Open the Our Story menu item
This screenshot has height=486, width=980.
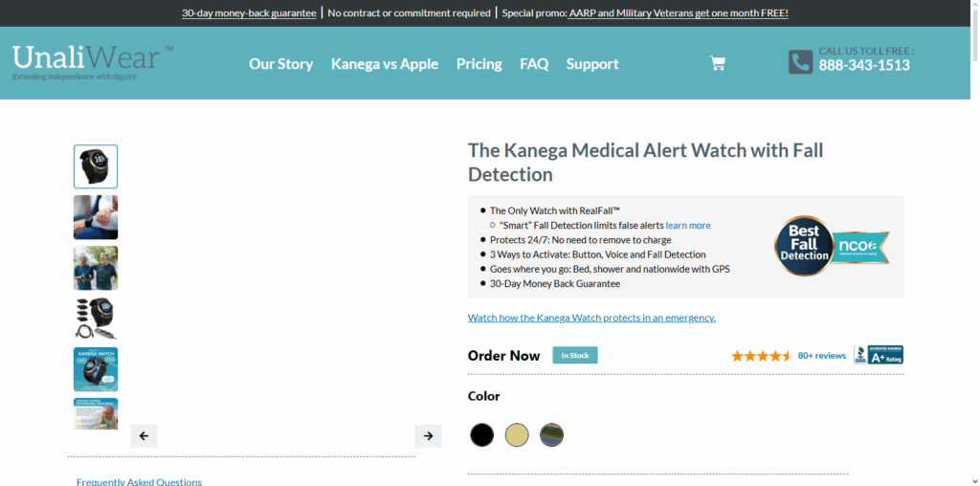[281, 64]
